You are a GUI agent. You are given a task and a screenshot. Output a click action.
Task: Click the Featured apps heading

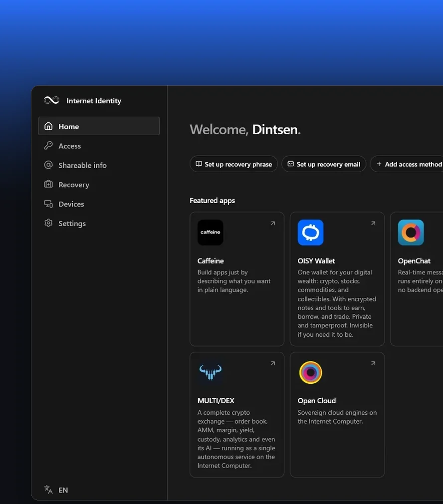212,200
